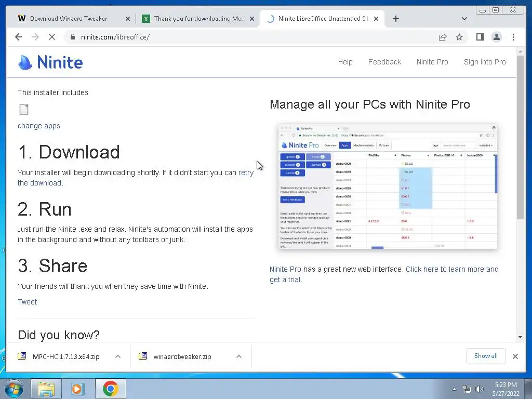Switch to Thank you for downloading tab
Viewport: 532px width, 399px height.
point(198,19)
